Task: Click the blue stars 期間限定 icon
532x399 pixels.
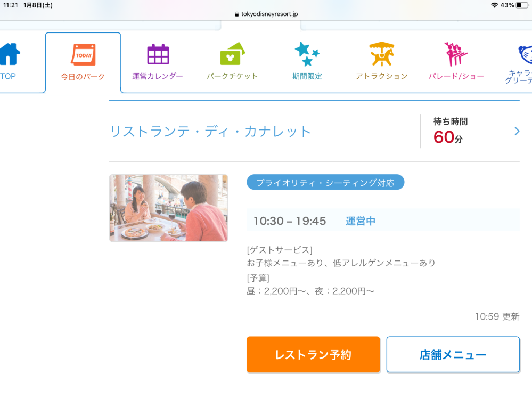Action: pos(307,54)
